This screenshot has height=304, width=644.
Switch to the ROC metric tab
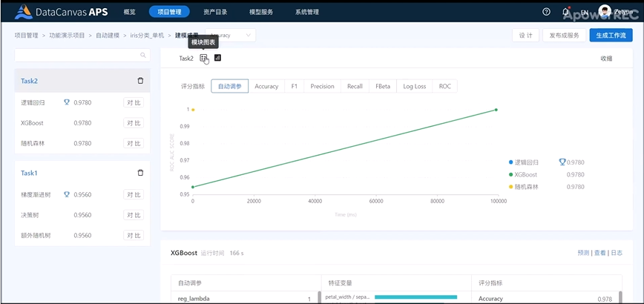pos(444,86)
